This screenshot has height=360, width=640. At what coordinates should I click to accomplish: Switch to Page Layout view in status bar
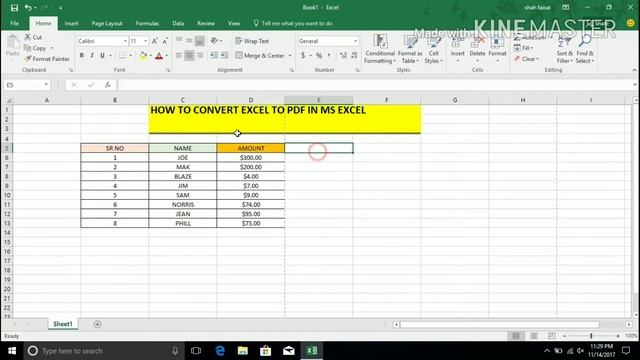coord(534,336)
